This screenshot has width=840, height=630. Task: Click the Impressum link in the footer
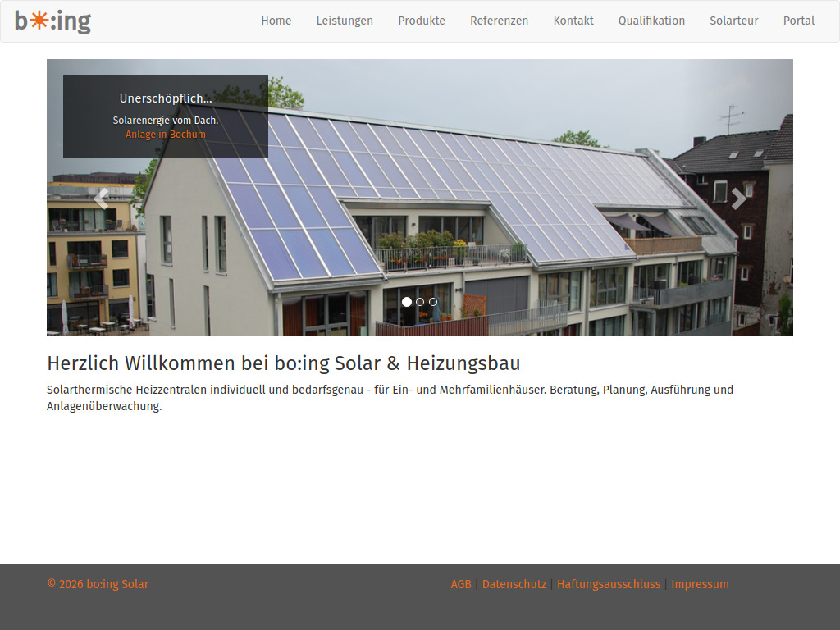(x=700, y=584)
